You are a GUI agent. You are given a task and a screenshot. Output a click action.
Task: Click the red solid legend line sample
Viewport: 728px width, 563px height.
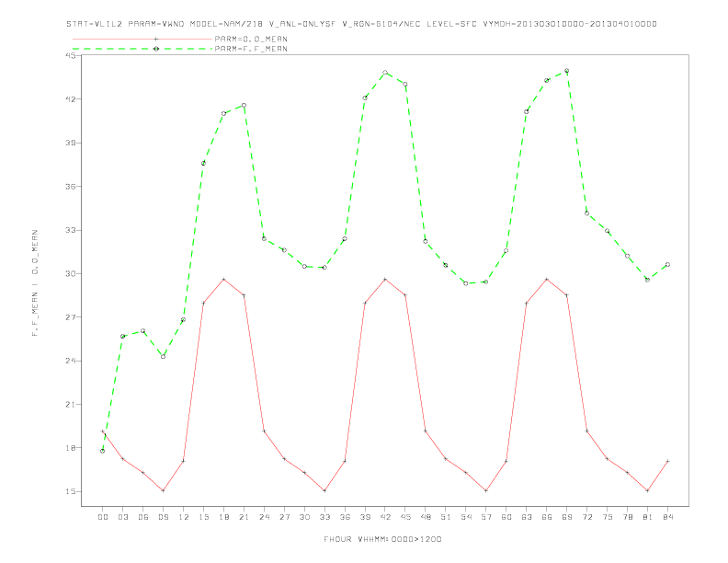[x=142, y=39]
